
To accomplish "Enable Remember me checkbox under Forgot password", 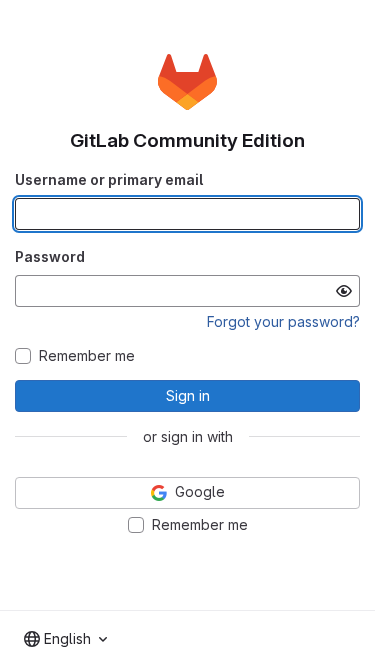I will click(x=23, y=356).
